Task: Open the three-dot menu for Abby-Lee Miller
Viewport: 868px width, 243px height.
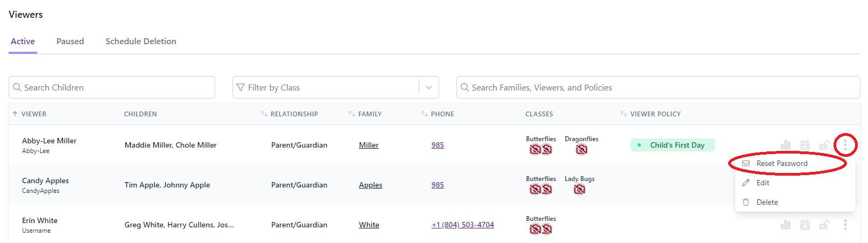Action: coord(845,145)
